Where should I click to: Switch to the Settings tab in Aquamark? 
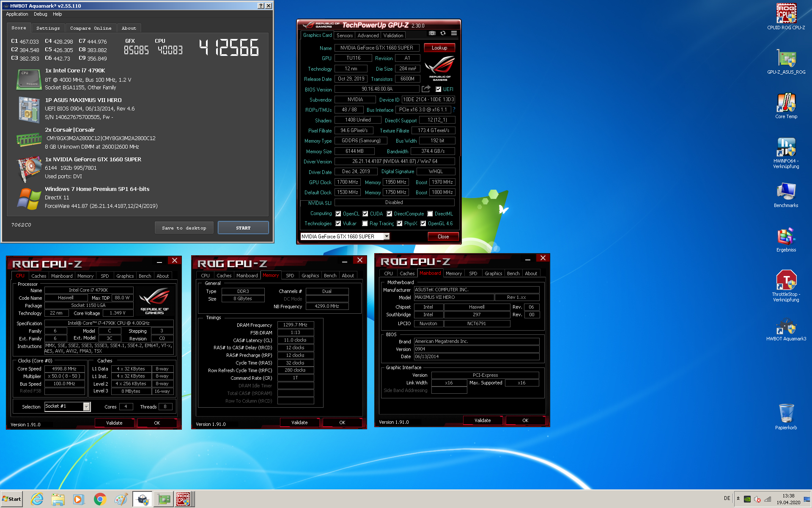coord(48,28)
